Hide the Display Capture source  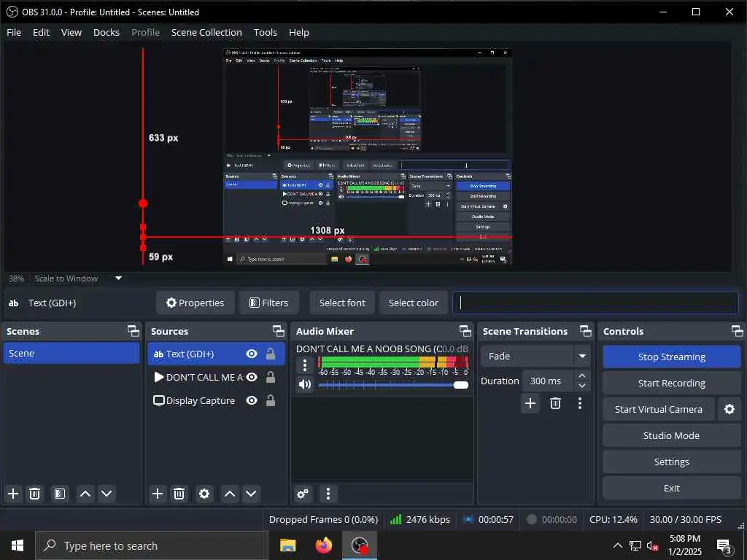click(x=252, y=400)
